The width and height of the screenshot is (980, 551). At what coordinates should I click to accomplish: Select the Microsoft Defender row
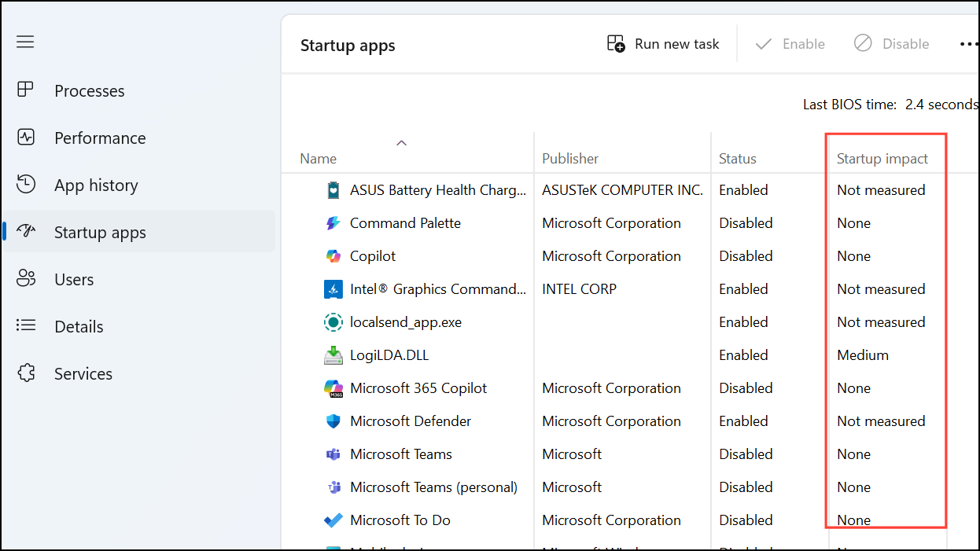coord(630,421)
